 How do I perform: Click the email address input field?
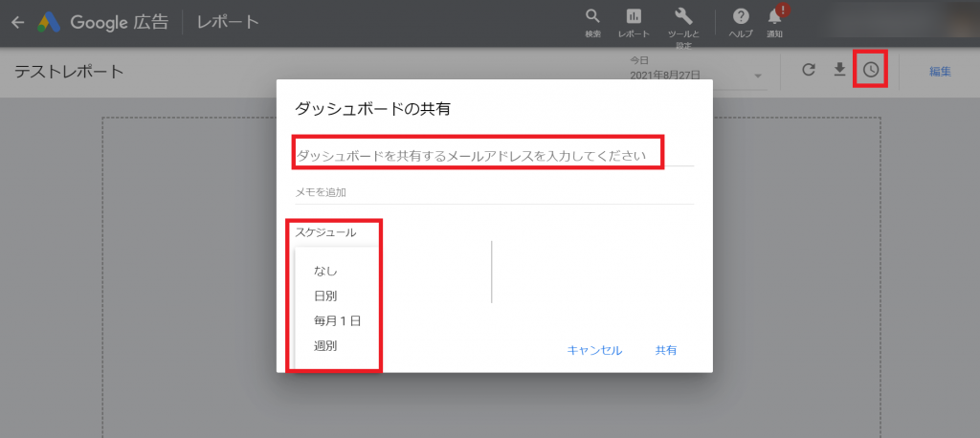tap(494, 156)
